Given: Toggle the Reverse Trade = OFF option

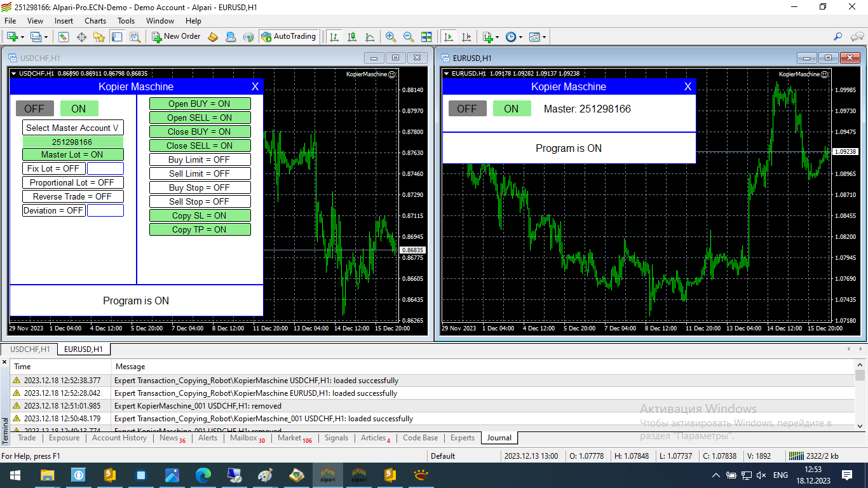Looking at the screenshot, I should [72, 196].
